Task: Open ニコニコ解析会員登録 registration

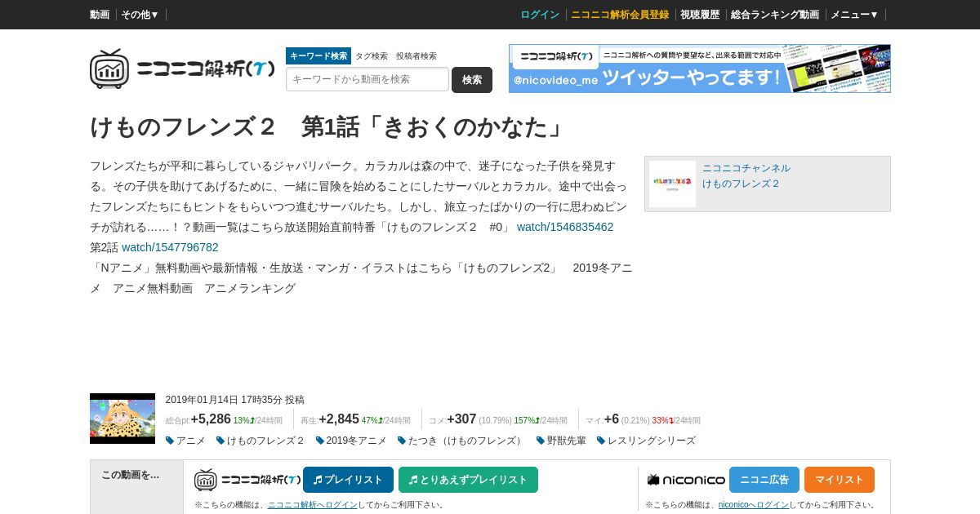Action: (x=620, y=15)
